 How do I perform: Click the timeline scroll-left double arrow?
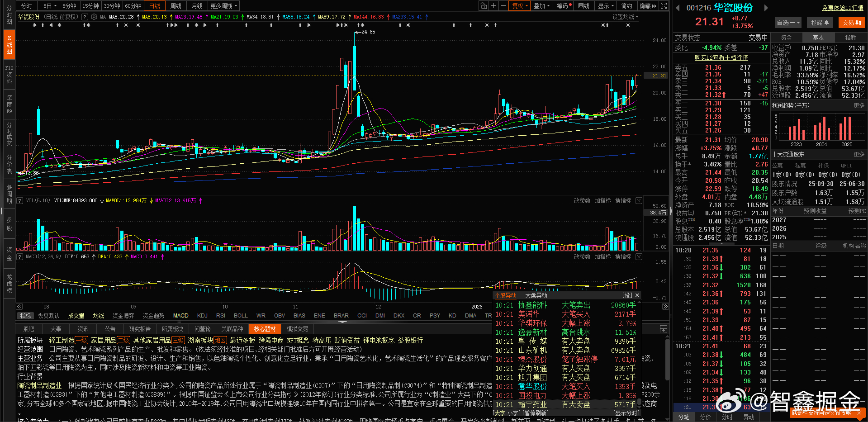tap(19, 307)
